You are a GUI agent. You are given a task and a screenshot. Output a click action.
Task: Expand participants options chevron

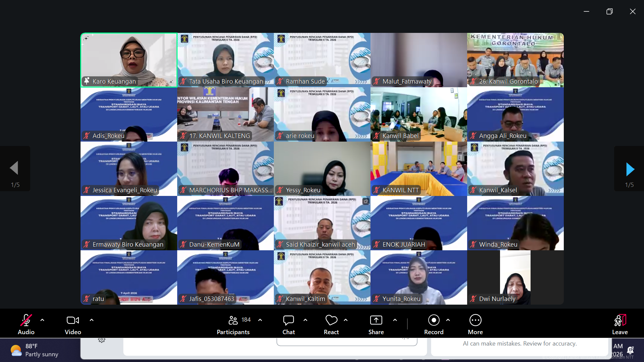(x=260, y=320)
